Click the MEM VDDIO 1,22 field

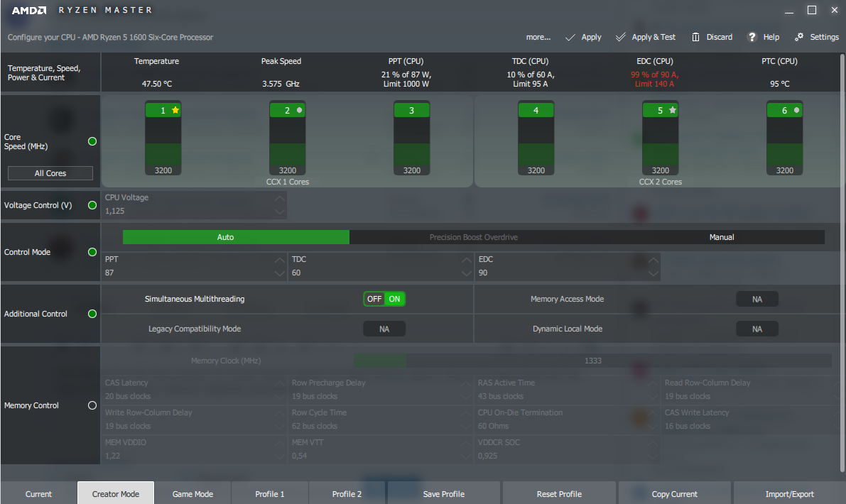tap(194, 449)
